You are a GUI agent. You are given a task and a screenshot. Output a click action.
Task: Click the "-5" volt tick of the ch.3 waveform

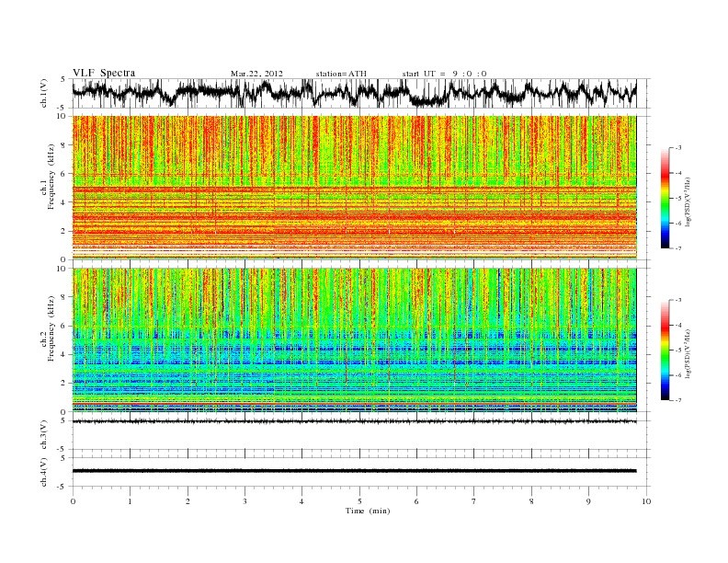point(62,450)
